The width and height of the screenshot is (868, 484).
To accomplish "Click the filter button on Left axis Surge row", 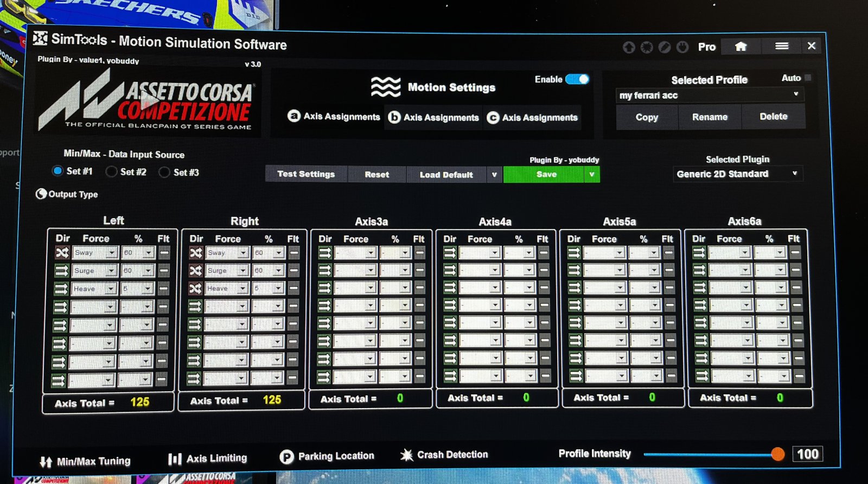I will (x=164, y=270).
